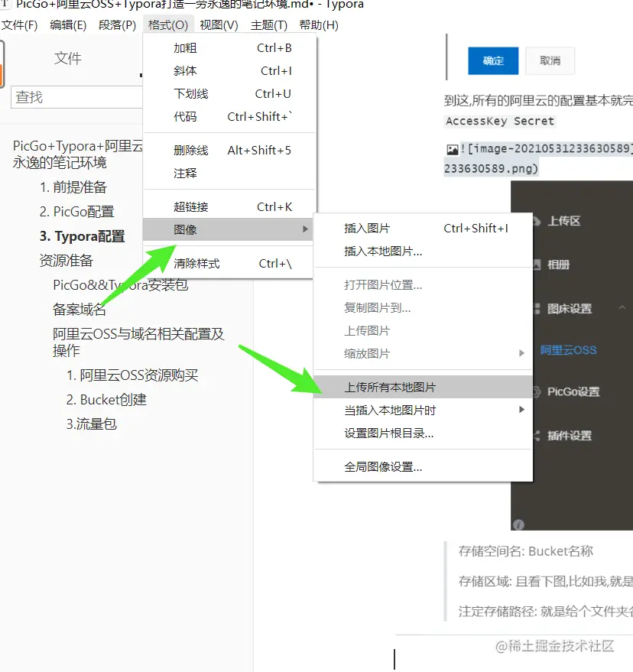Click the AccessKey Secret code text

pyautogui.click(x=500, y=121)
